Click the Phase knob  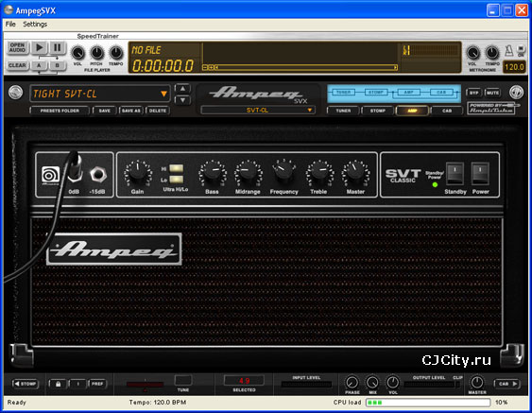coord(352,383)
